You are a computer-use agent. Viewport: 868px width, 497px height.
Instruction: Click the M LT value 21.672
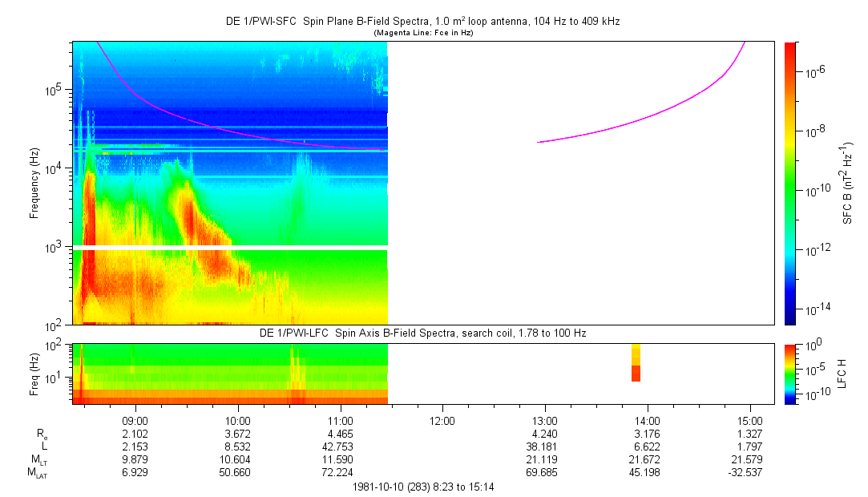click(x=647, y=459)
